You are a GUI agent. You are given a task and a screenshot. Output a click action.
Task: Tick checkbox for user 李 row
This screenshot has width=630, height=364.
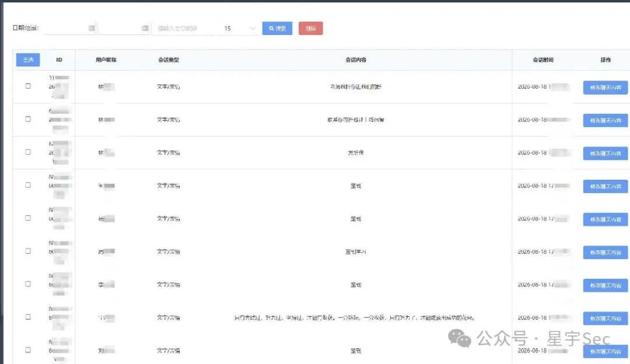[x=28, y=283]
